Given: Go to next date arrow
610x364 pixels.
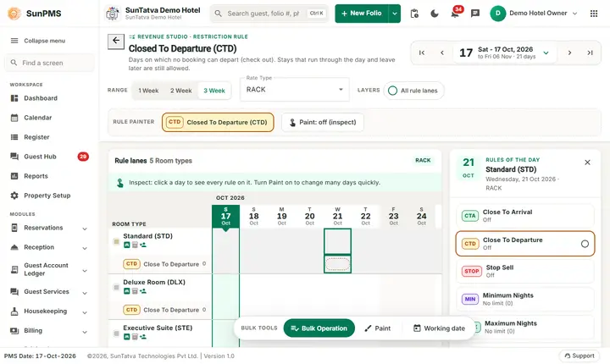Looking at the screenshot, I should click(569, 52).
